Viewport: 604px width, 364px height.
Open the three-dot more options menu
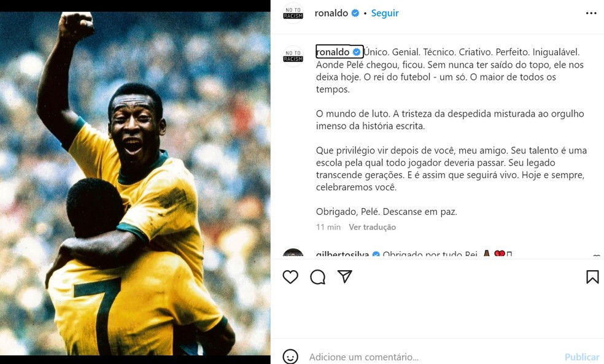click(x=591, y=13)
